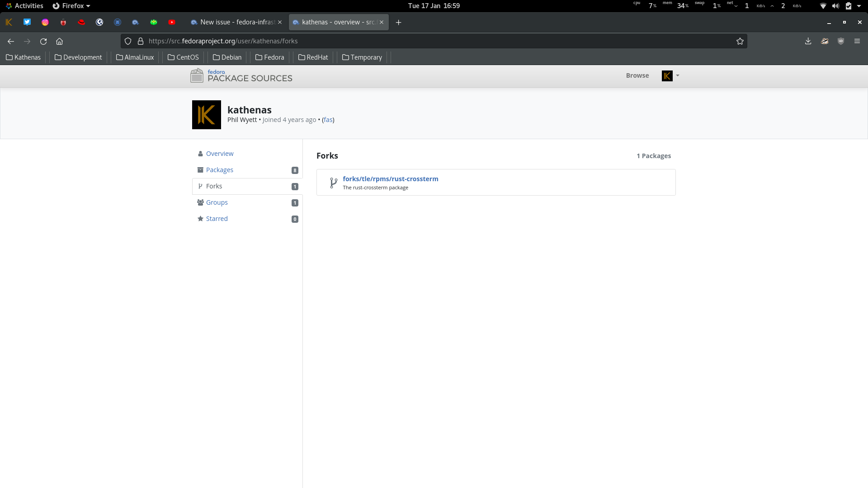Click the volume speaker icon
The image size is (868, 488).
click(x=835, y=6)
